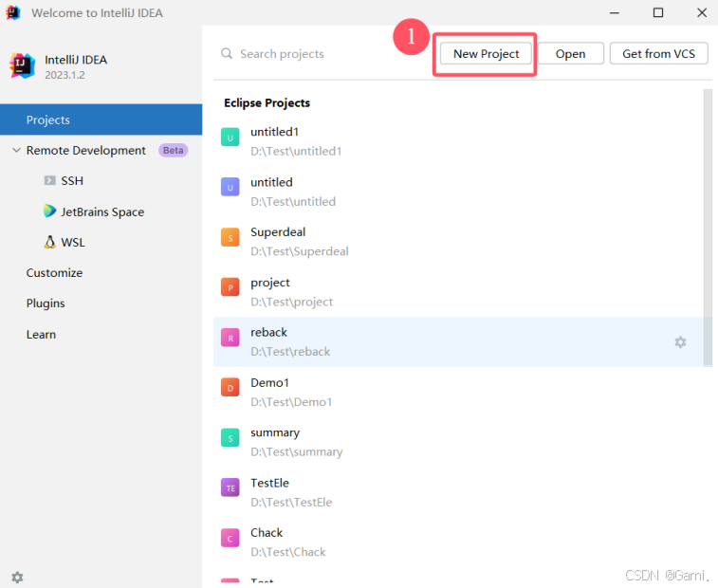The image size is (718, 588).
Task: Click Demo1 orange D icon
Action: (x=230, y=388)
